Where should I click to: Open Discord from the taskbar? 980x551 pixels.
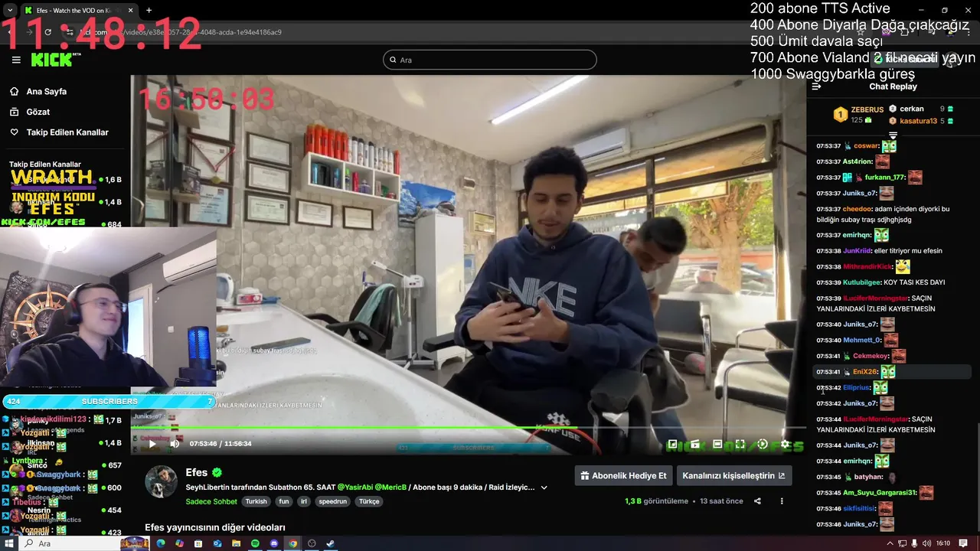273,543
